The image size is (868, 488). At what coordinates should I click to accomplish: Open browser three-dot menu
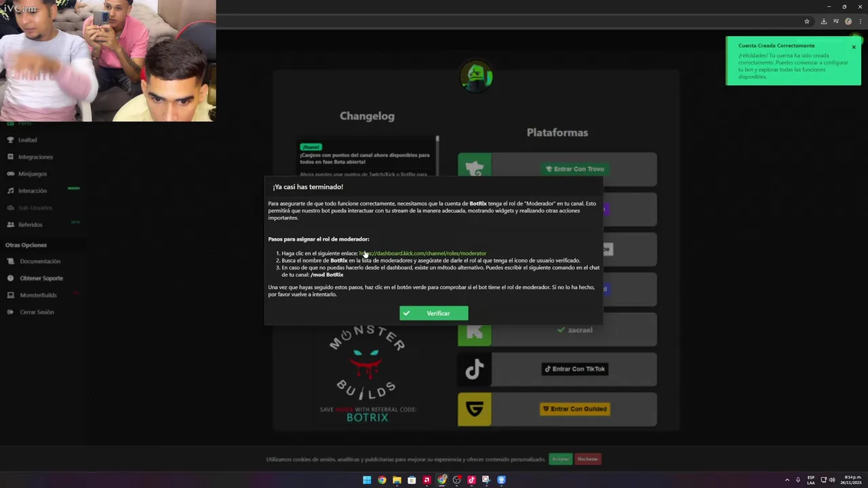tap(859, 21)
